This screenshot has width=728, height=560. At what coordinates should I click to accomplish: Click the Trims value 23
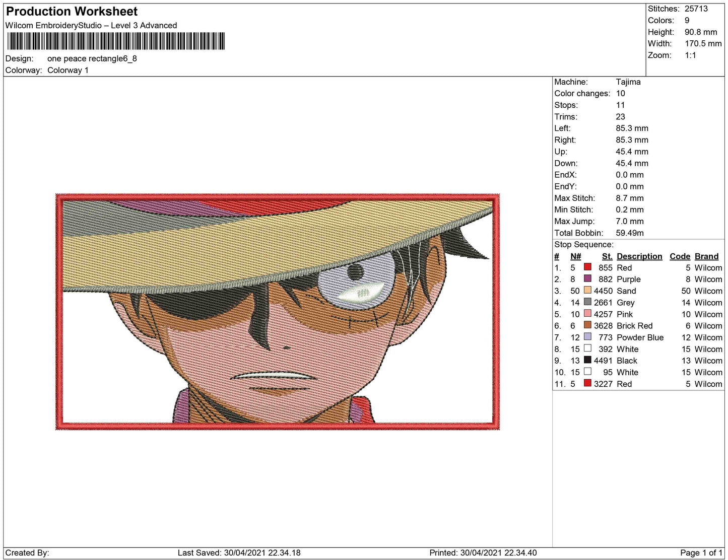point(621,116)
